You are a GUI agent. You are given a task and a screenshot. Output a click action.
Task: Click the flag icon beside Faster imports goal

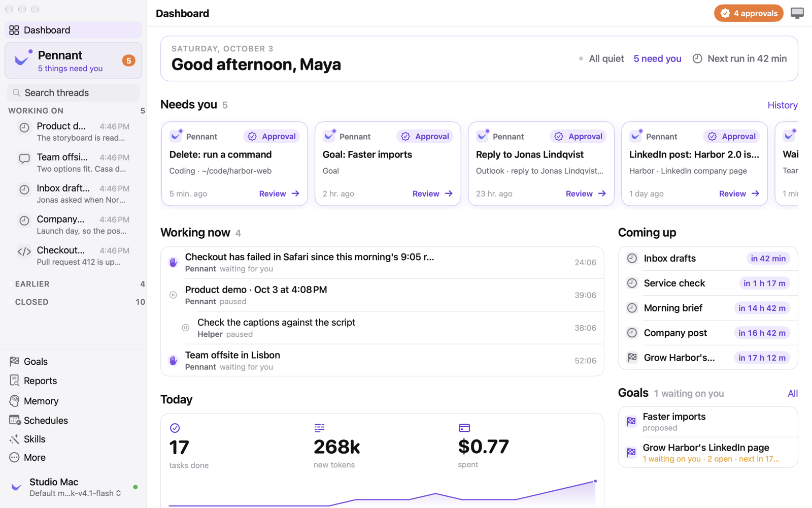(x=631, y=421)
